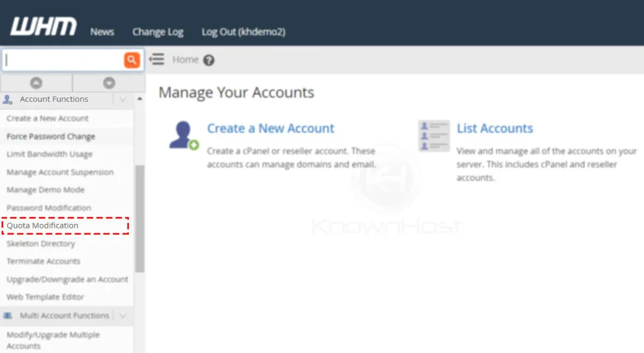The height and width of the screenshot is (353, 644).
Task: Select Password Modification in sidebar
Action: click(48, 208)
